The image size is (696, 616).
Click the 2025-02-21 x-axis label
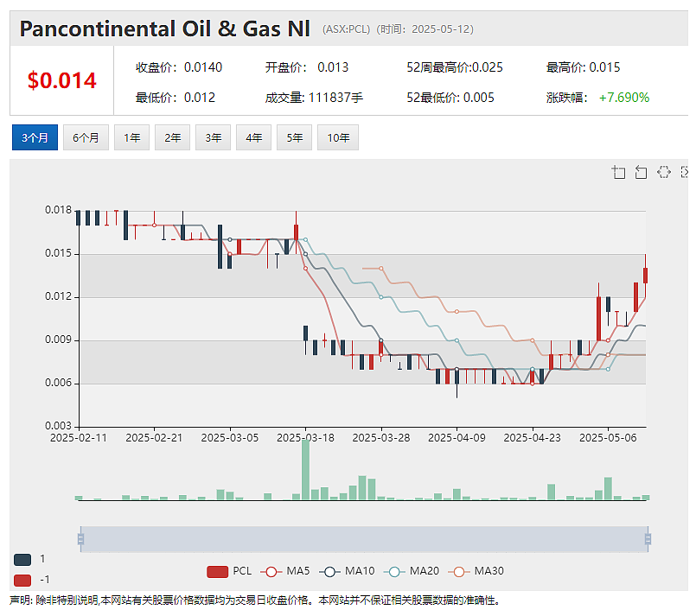[x=154, y=438]
